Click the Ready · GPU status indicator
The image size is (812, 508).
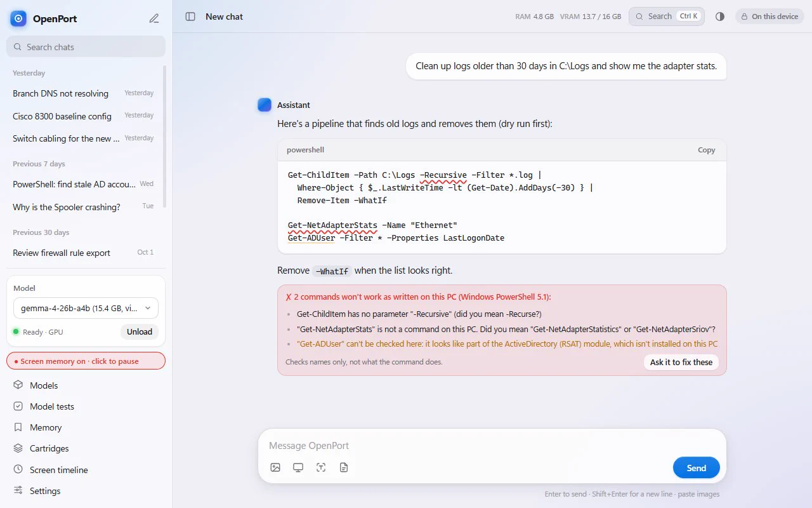(38, 332)
